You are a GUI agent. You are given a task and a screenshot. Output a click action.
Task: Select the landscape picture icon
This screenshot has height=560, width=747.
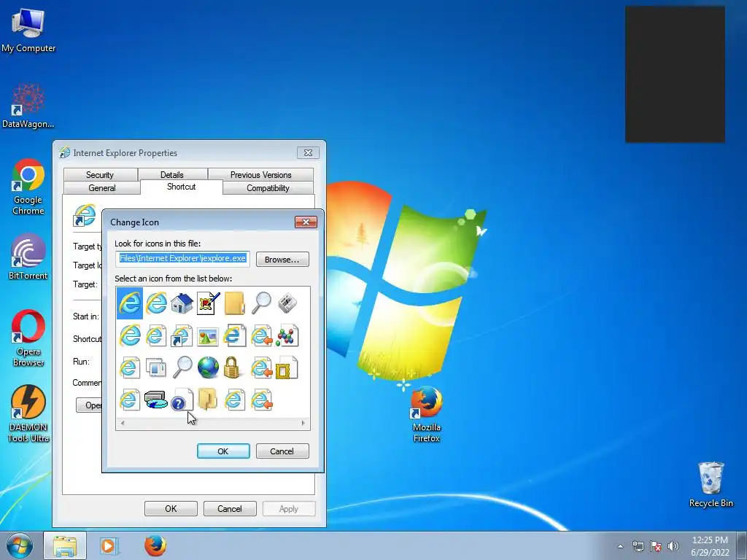click(x=208, y=337)
